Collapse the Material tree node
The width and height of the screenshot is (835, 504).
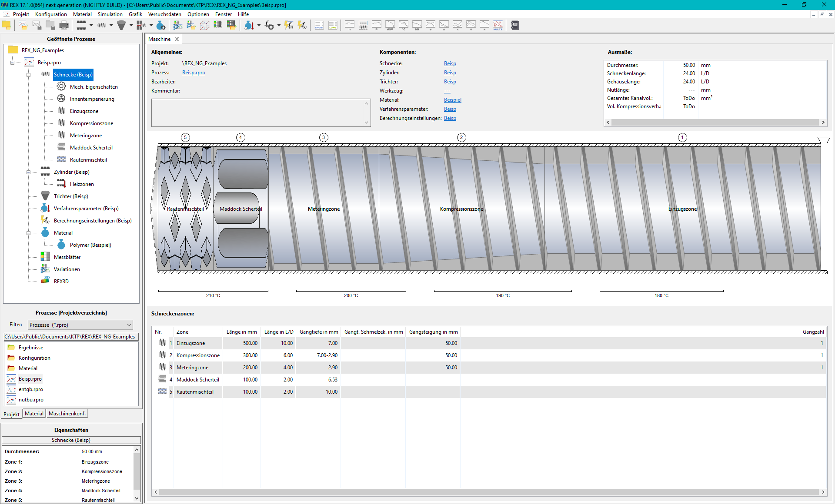[29, 233]
